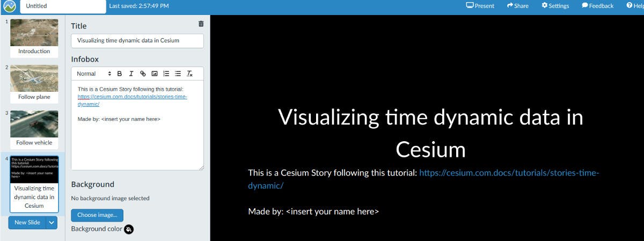Viewport: 644px width, 241px height.
Task: Click 'Made by' text in preview
Action: coord(313,211)
